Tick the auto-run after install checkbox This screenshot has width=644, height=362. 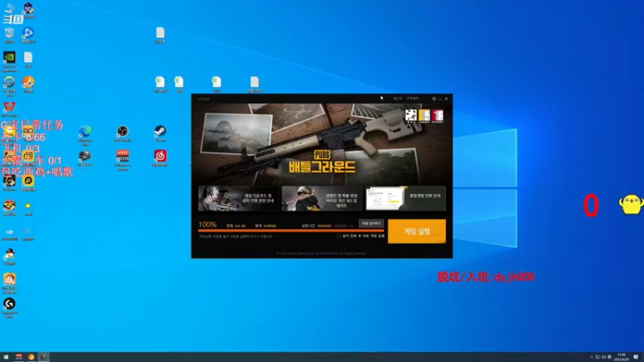tap(338, 236)
